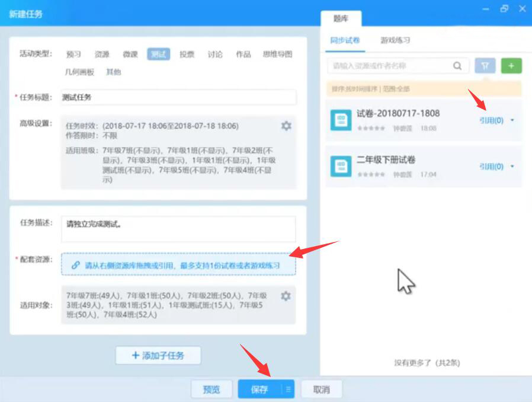Open the filter funnel button
Screen dimensions: 532x402
coord(485,66)
